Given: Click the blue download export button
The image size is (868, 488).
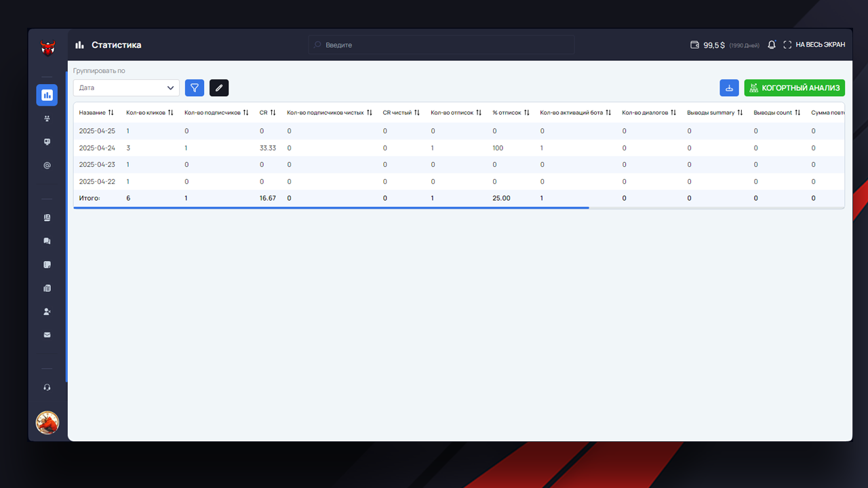Looking at the screenshot, I should (729, 88).
